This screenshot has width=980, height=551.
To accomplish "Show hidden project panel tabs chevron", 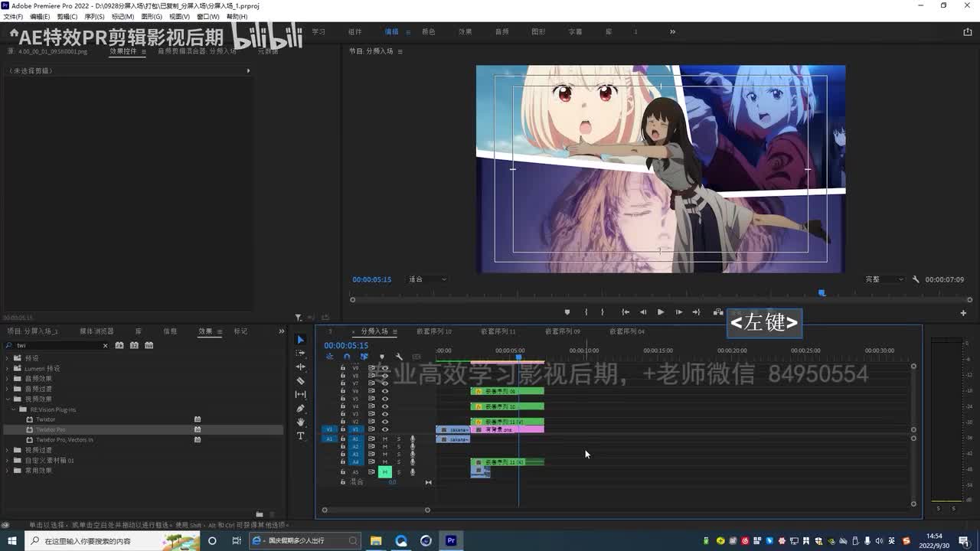I will 281,331.
